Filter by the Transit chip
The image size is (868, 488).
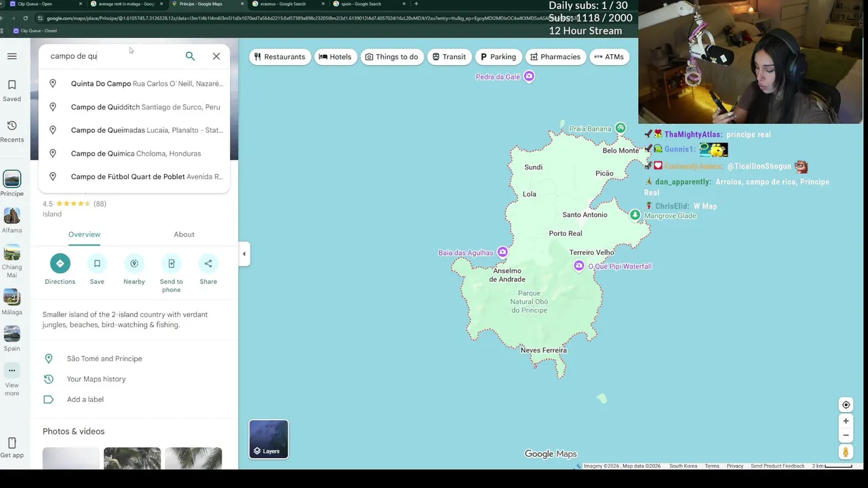(x=449, y=57)
